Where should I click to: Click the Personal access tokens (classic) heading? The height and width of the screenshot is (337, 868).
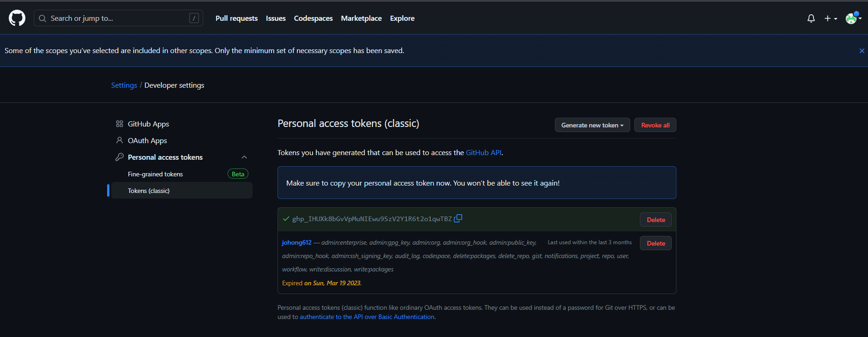coord(348,124)
